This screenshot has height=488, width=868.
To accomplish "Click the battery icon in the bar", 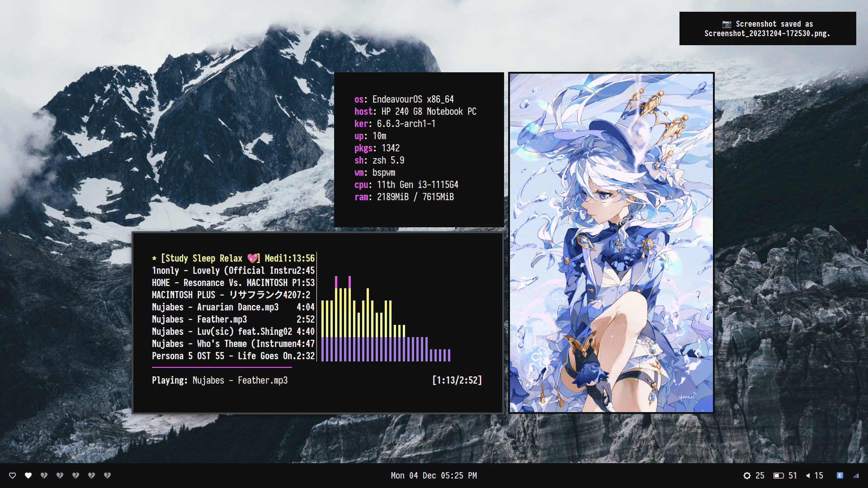I will (778, 475).
